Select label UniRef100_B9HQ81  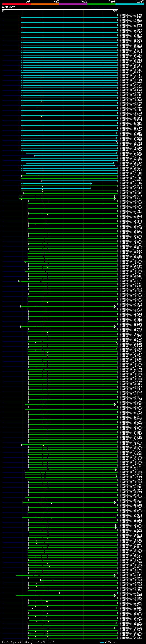131,40
